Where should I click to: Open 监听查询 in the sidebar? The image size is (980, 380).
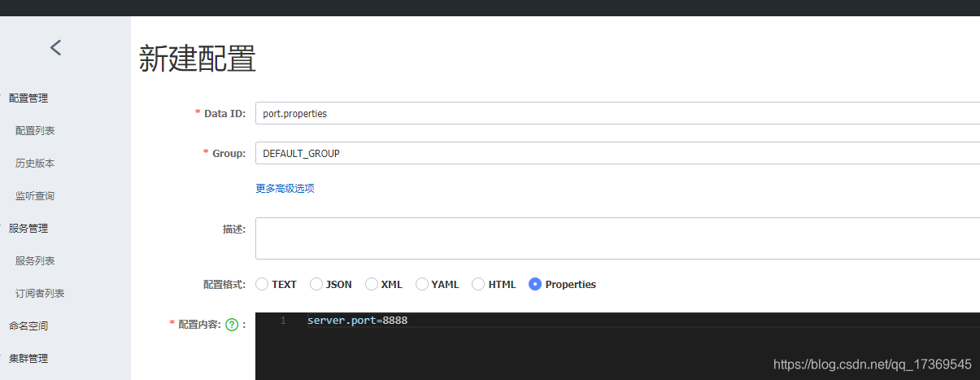pyautogui.click(x=35, y=195)
